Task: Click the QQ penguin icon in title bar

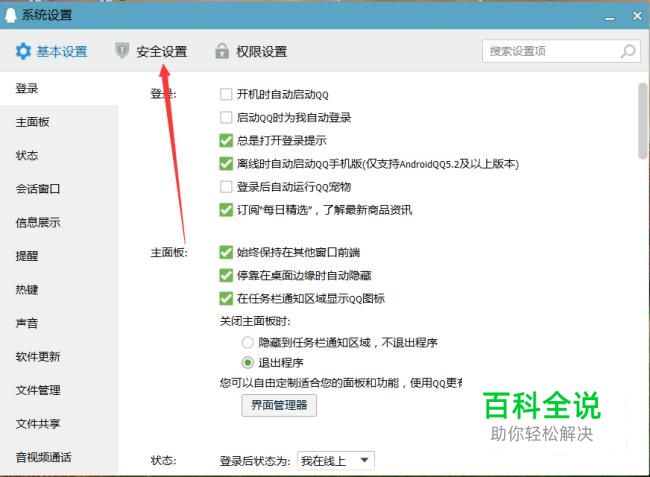Action: coord(10,15)
